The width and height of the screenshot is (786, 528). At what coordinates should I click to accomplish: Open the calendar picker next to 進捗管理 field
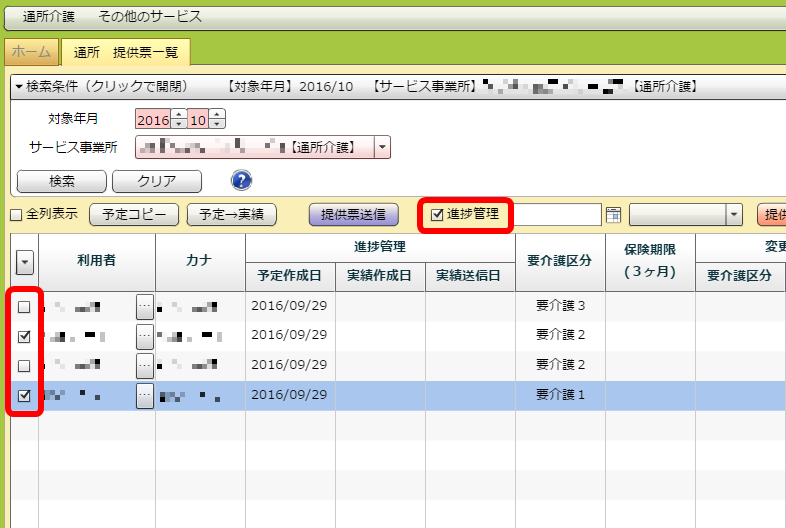click(x=613, y=214)
